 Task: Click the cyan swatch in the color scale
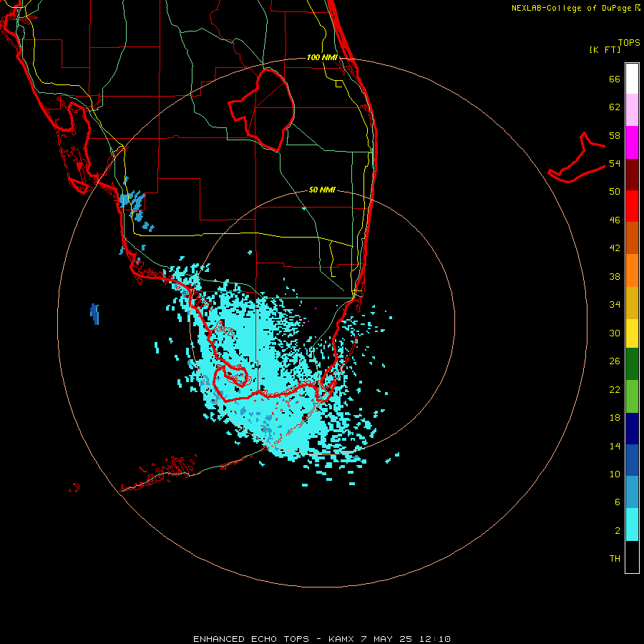click(x=632, y=525)
